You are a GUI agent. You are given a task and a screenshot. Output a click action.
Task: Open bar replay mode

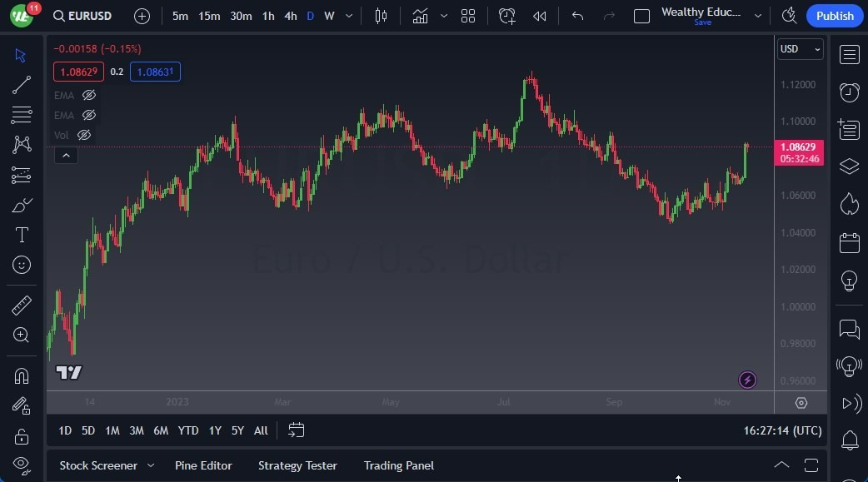click(538, 15)
